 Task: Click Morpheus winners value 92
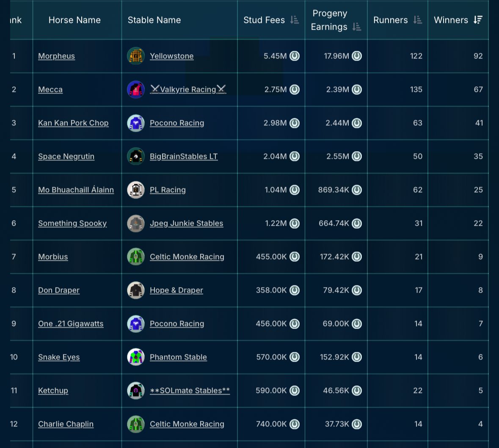pos(478,56)
